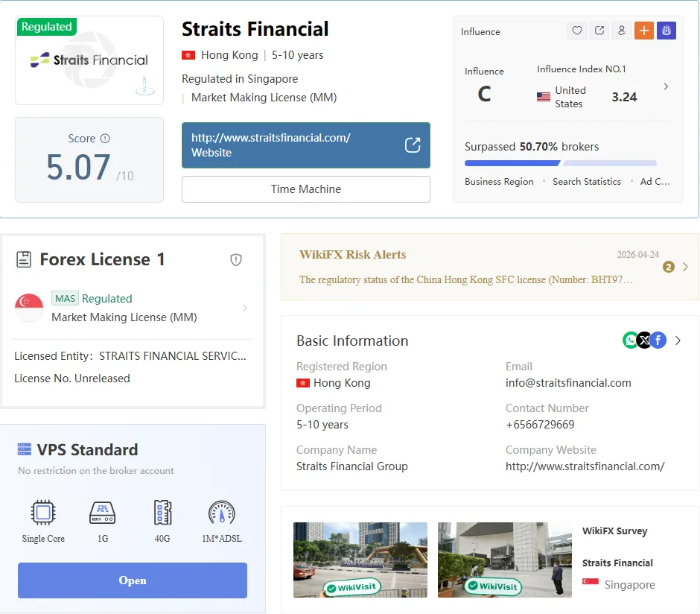Click the Surpassed brokers progress bar
Image resolution: width=700 pixels, height=614 pixels.
click(560, 163)
